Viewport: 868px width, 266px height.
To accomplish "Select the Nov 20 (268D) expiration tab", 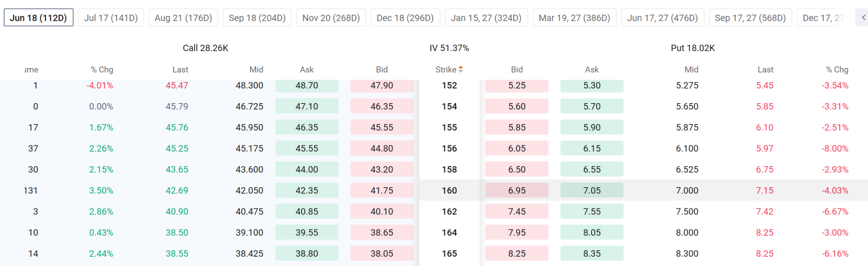I will click(331, 18).
